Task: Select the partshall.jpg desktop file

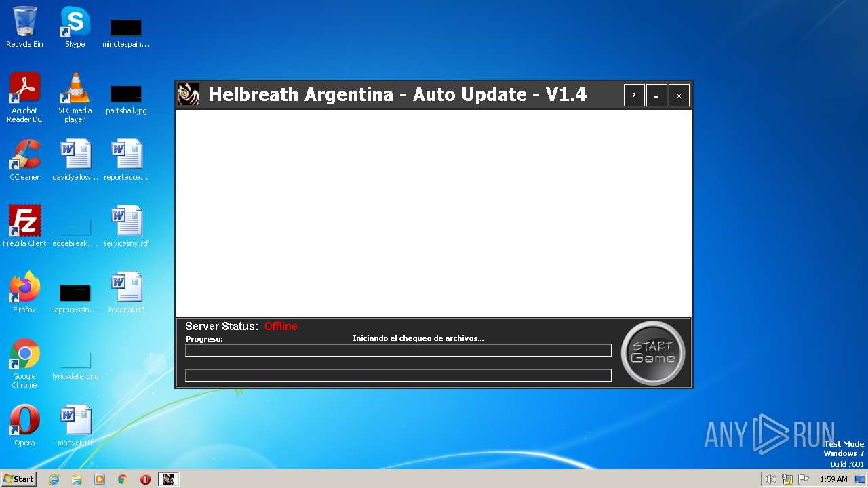Action: [126, 99]
